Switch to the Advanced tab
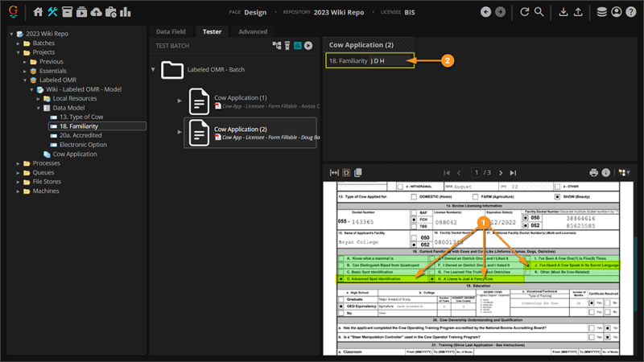644x362 pixels. (253, 31)
